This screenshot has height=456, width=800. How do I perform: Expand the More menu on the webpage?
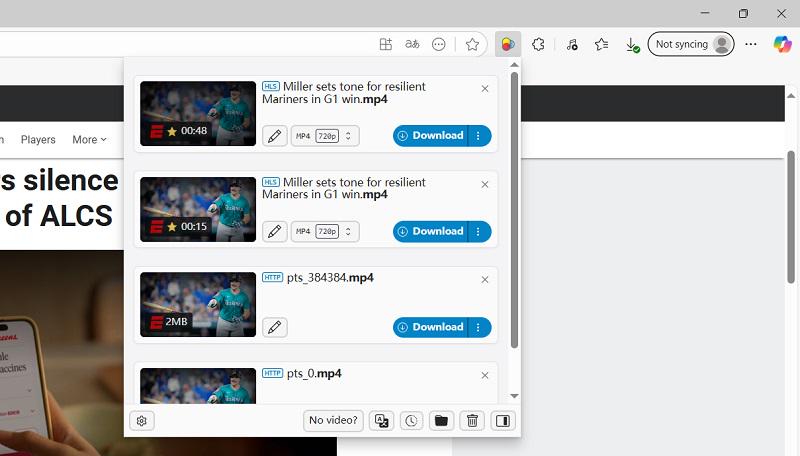point(89,140)
